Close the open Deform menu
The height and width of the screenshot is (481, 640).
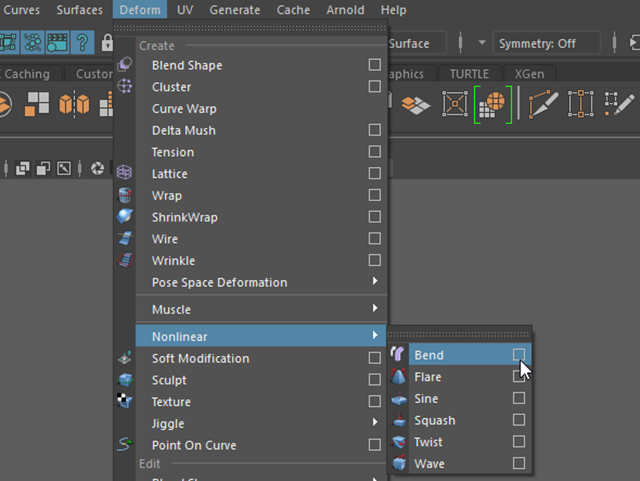[x=140, y=9]
